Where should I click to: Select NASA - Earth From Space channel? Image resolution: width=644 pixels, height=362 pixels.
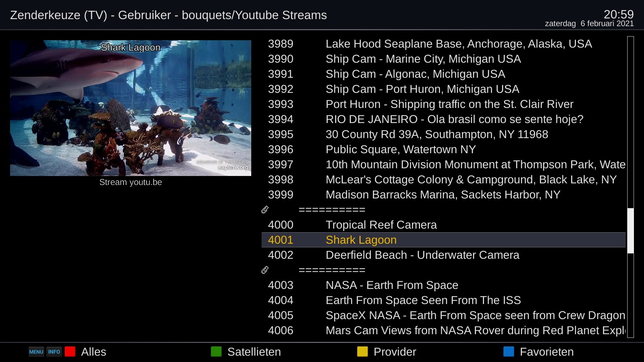pos(392,285)
